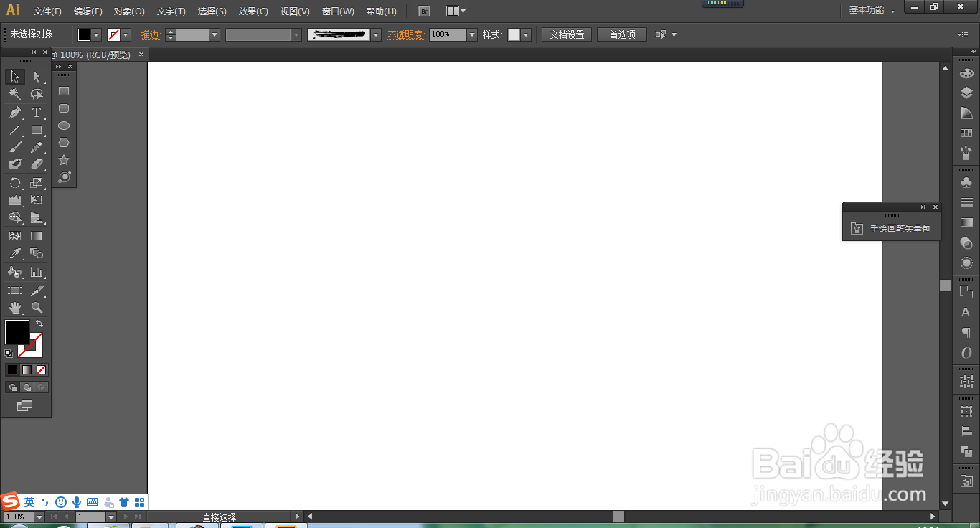Pick Rounded Rectangle in the floating shape panel
The width and height of the screenshot is (980, 528).
coord(64,108)
